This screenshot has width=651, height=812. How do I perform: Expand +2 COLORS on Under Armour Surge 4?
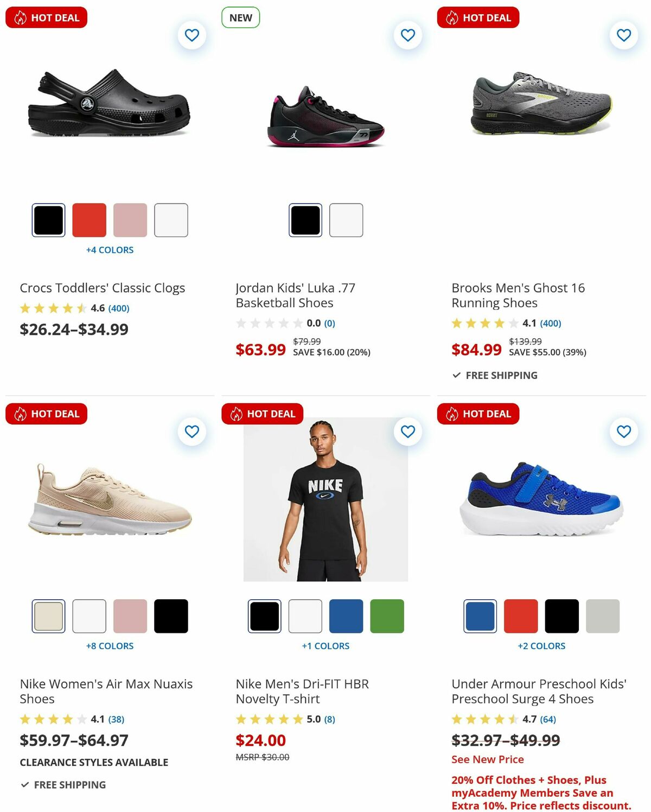coord(542,646)
